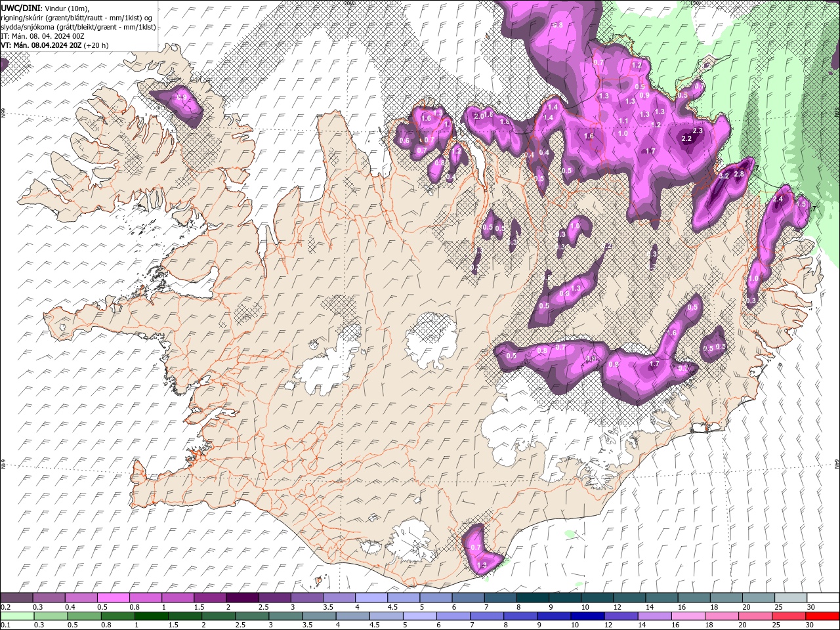Click the '2.0' precipitation value on the north coast
The height and width of the screenshot is (630, 840).
[x=478, y=116]
